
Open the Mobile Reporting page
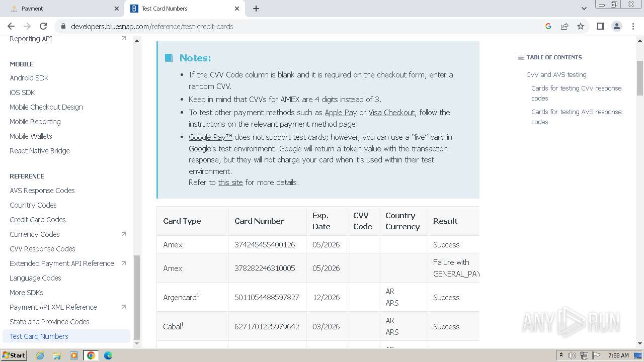tap(35, 122)
